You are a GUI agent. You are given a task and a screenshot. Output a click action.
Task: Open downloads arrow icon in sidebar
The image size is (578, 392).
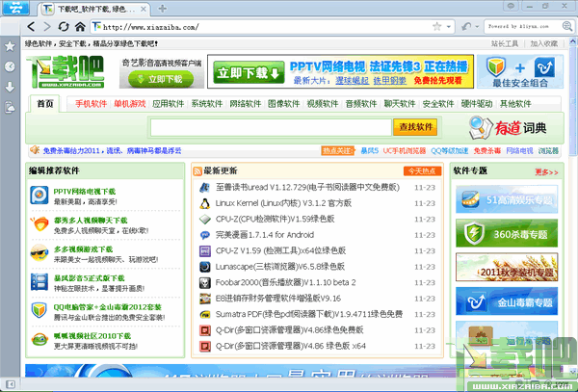coord(10,87)
